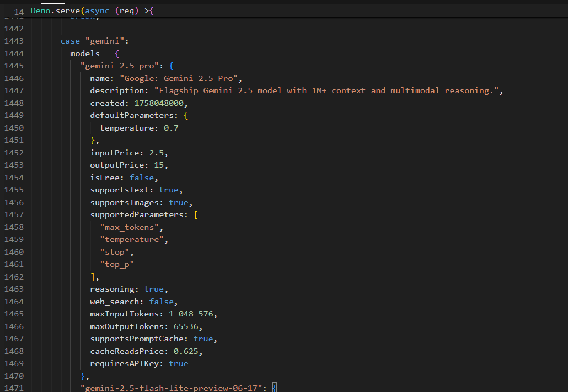Click the case keyword on line 1443

click(x=70, y=41)
